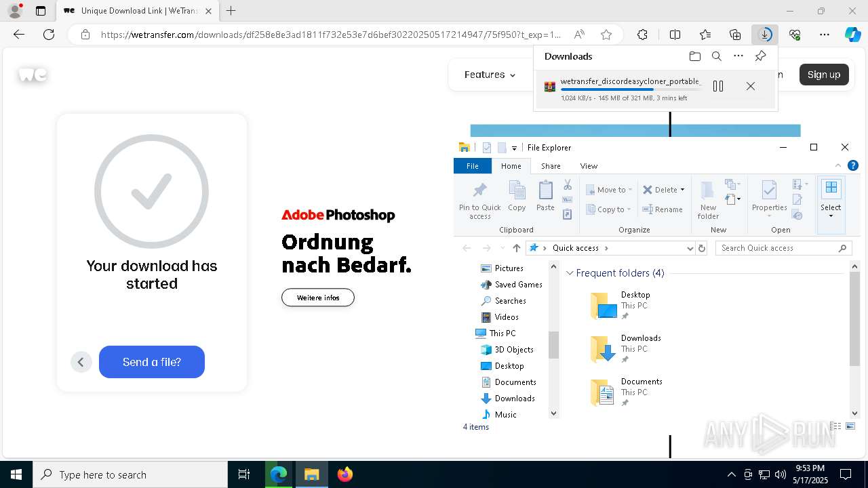Open the File tab in File Explorer
The width and height of the screenshot is (868, 488).
click(x=473, y=166)
